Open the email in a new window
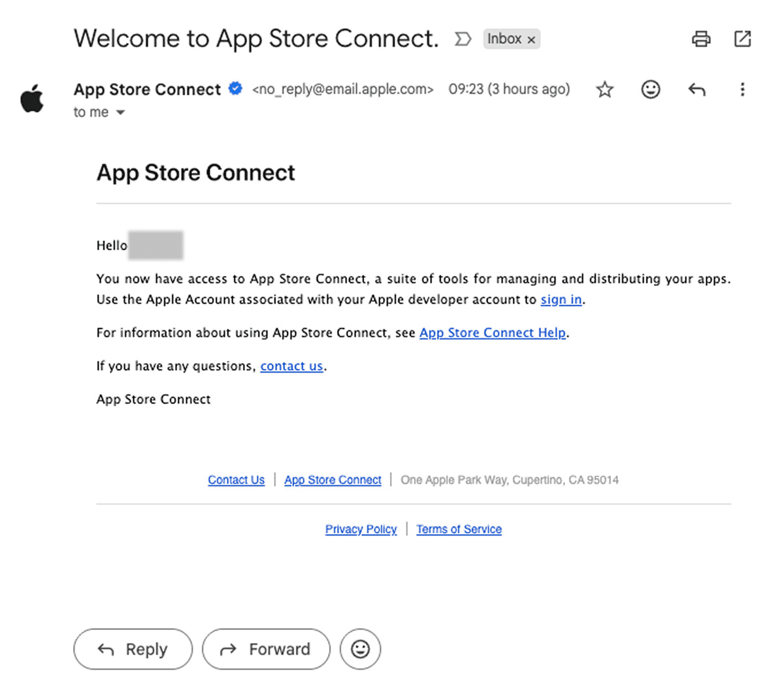The image size is (784, 696). tap(742, 39)
